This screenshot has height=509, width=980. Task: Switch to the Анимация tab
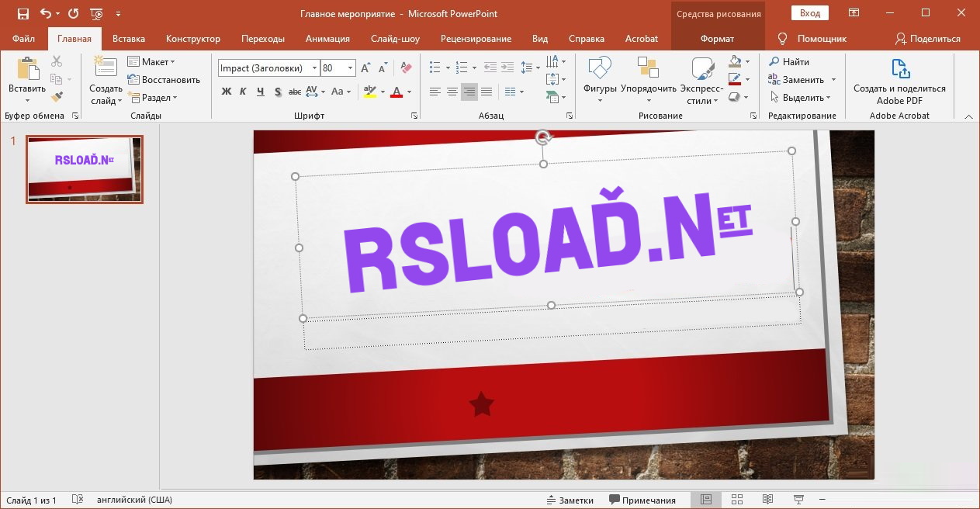(x=327, y=39)
